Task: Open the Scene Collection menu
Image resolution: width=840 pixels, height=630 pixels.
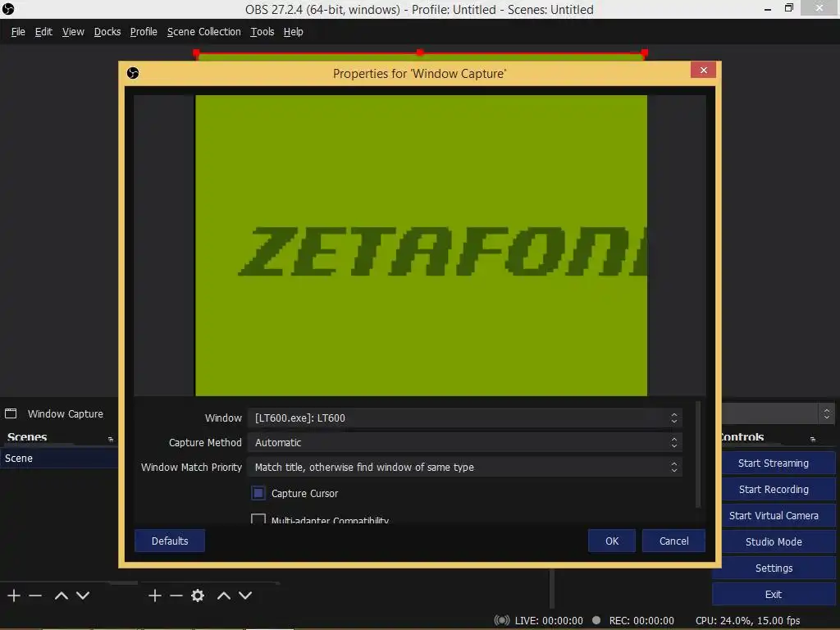Action: (x=204, y=32)
